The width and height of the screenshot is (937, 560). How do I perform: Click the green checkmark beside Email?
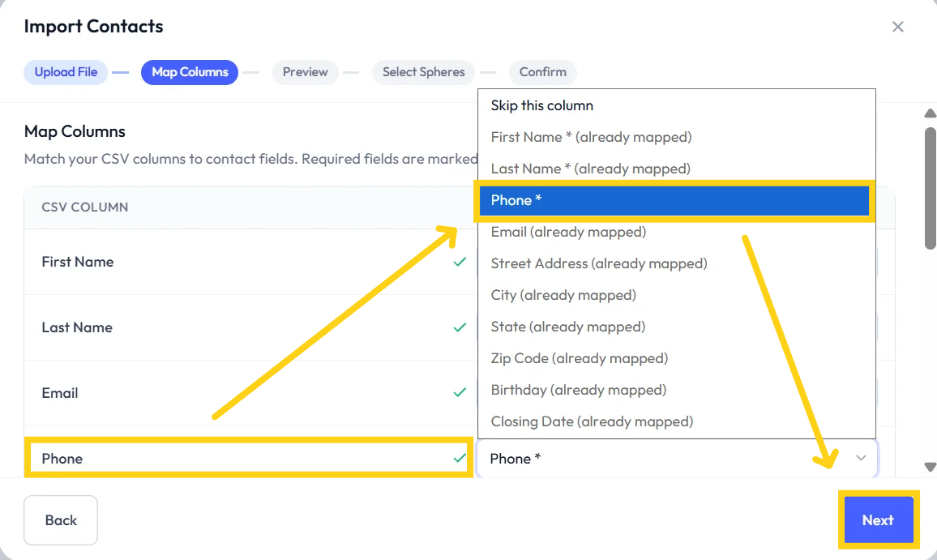(460, 393)
